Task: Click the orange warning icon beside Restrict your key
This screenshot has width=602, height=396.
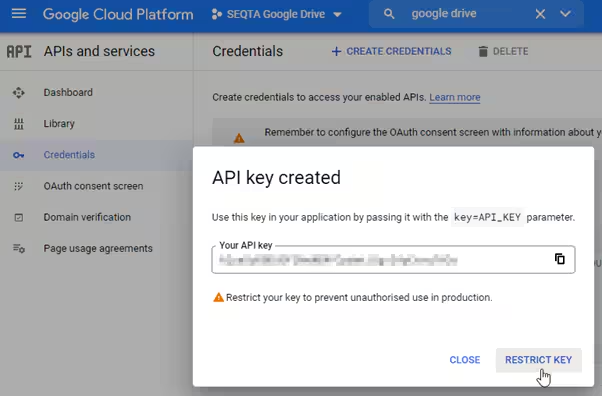Action: 218,297
